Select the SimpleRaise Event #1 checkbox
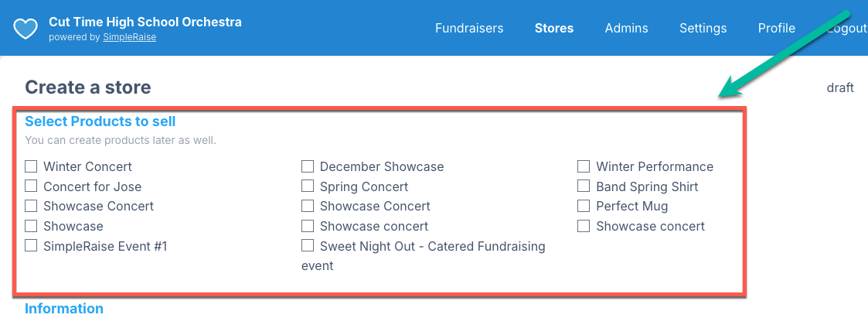Image resolution: width=868 pixels, height=318 pixels. pos(31,245)
